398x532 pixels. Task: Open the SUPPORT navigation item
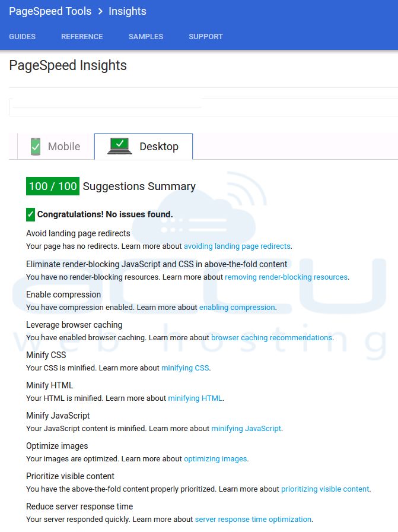205,37
